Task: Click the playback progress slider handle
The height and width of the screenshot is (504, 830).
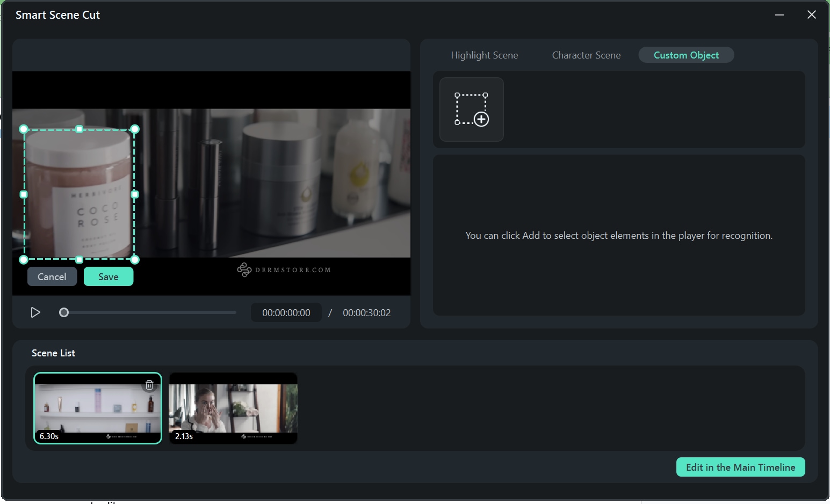Action: point(64,312)
